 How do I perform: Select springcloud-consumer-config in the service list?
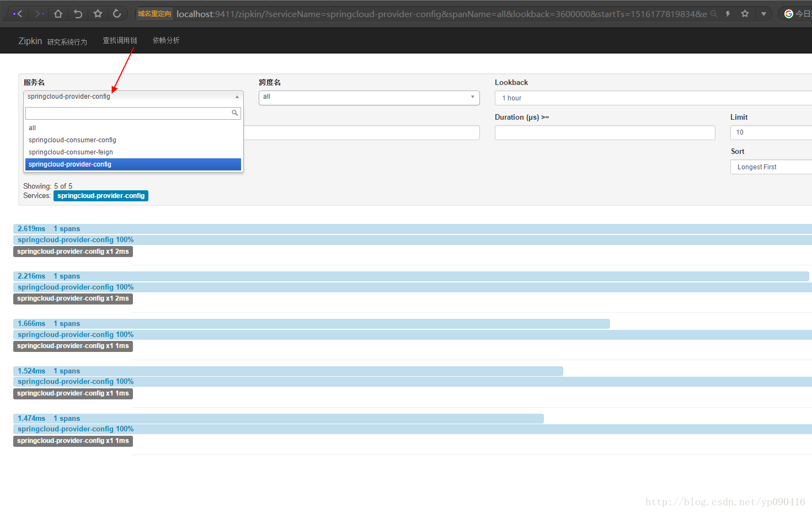click(x=133, y=140)
